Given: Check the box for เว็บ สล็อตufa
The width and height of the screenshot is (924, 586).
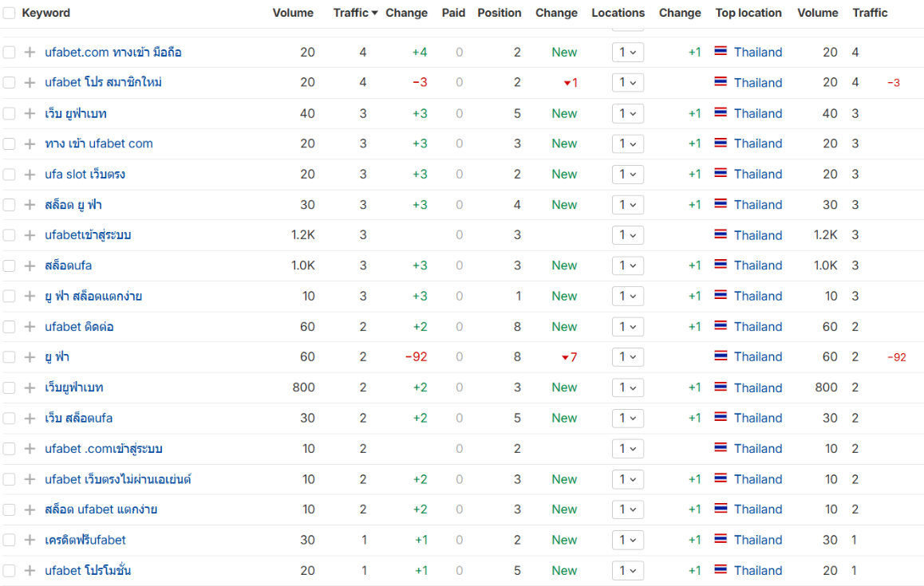Looking at the screenshot, I should tap(9, 418).
